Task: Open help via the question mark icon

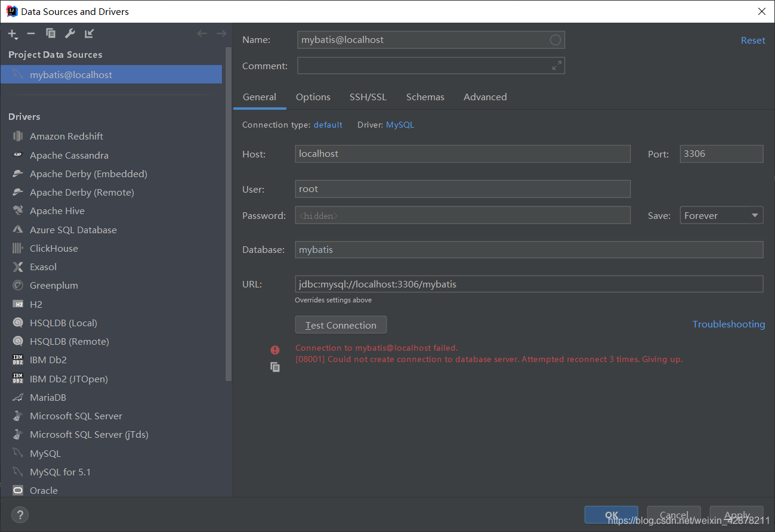Action: pos(20,515)
